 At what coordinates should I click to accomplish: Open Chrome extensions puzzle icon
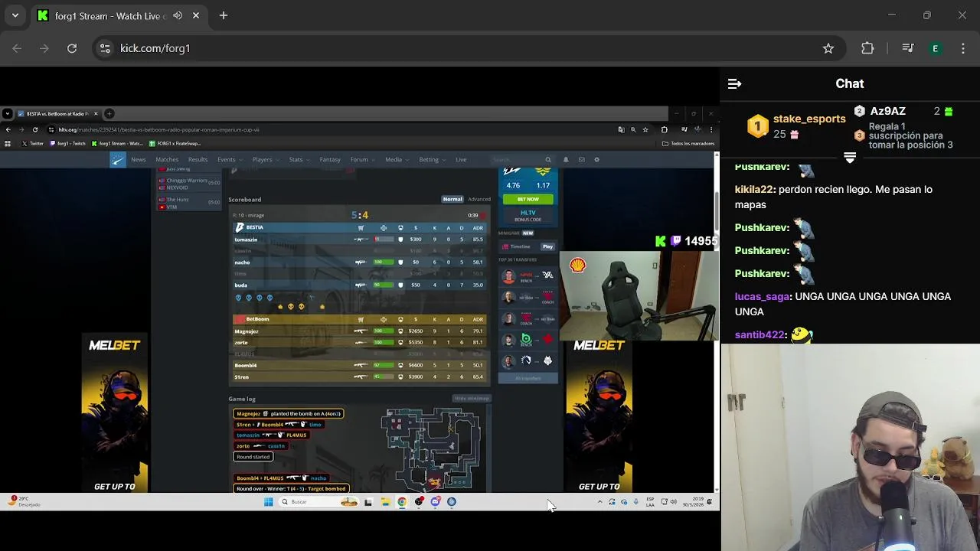(x=867, y=48)
